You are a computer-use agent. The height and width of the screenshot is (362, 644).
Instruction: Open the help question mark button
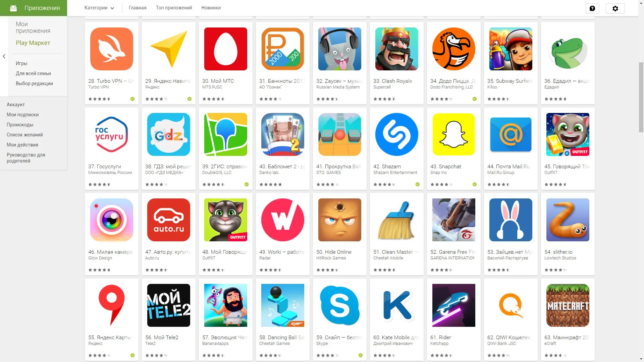coord(592,8)
